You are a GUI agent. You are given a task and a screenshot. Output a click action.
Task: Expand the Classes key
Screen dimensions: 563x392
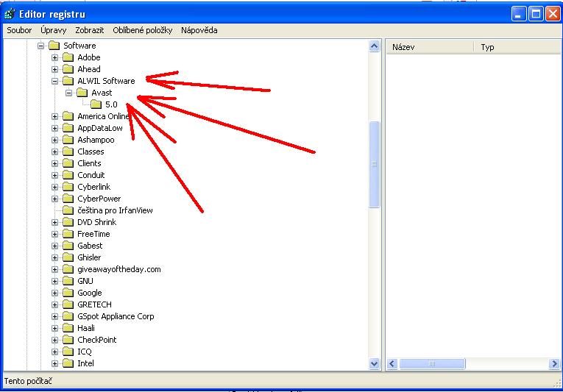[x=54, y=152]
